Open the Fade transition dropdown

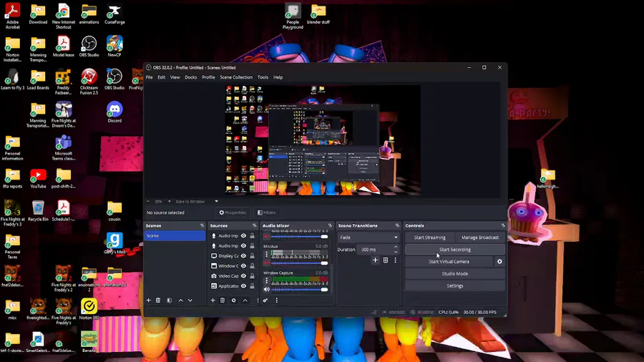tap(368, 238)
